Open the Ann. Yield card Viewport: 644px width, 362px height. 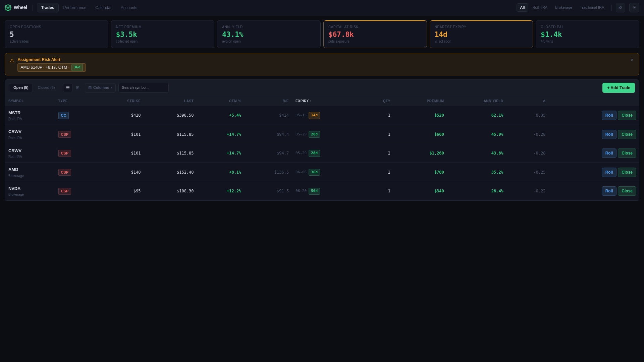[x=269, y=34]
